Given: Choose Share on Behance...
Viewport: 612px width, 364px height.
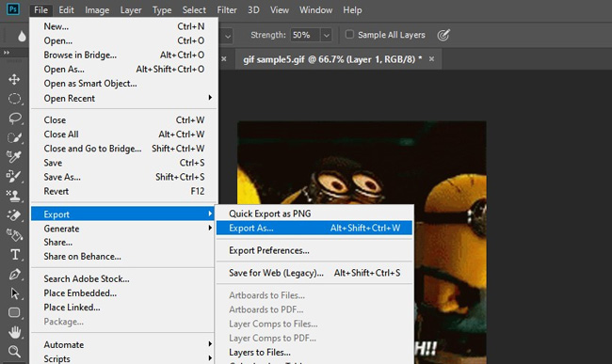Looking at the screenshot, I should (x=123, y=256).
